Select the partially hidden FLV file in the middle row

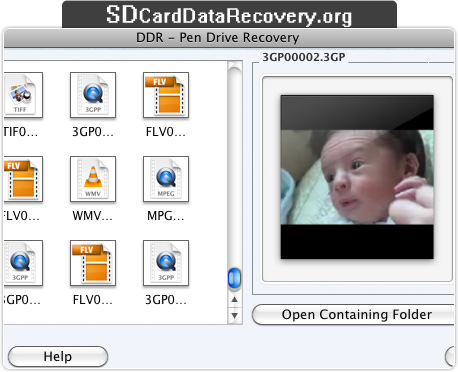23,179
